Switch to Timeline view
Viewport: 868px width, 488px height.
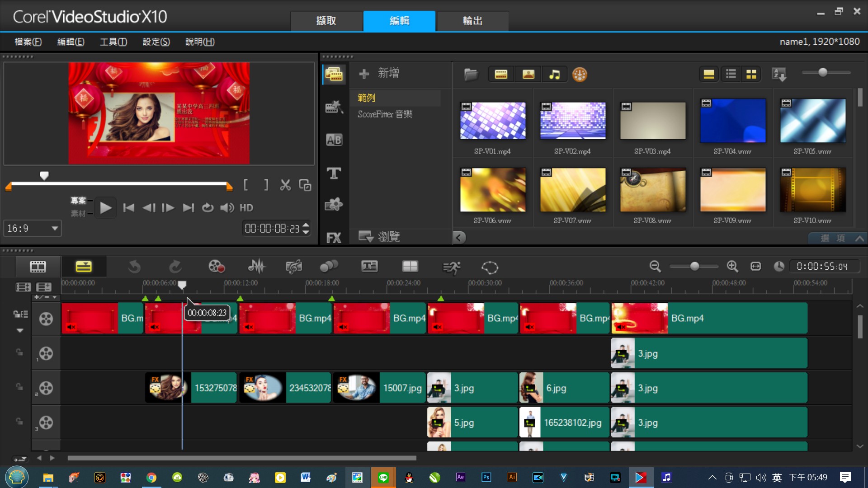coord(84,267)
